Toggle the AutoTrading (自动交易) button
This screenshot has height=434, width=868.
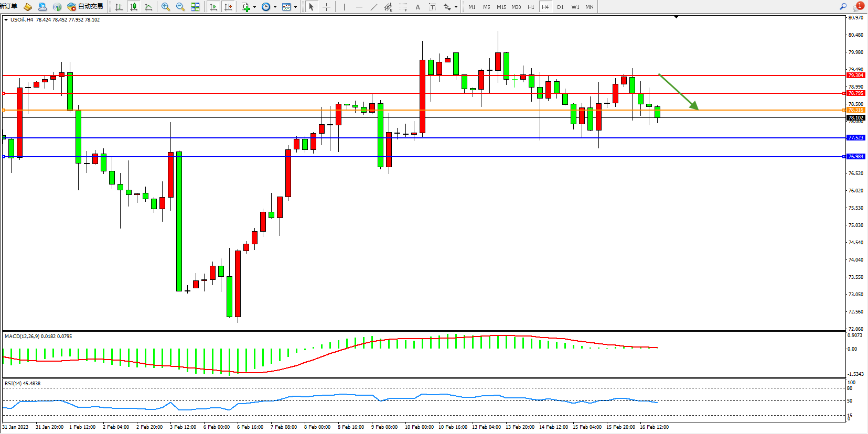pos(85,7)
